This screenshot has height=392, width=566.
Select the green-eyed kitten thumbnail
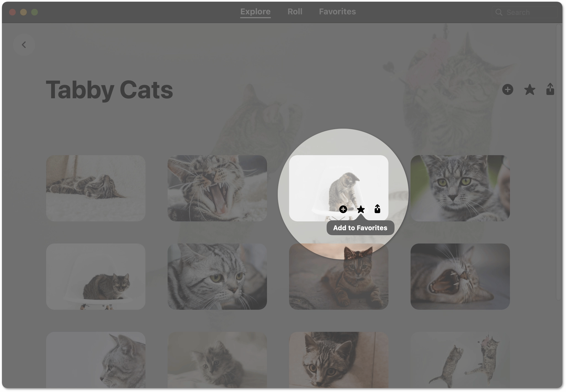click(x=460, y=188)
